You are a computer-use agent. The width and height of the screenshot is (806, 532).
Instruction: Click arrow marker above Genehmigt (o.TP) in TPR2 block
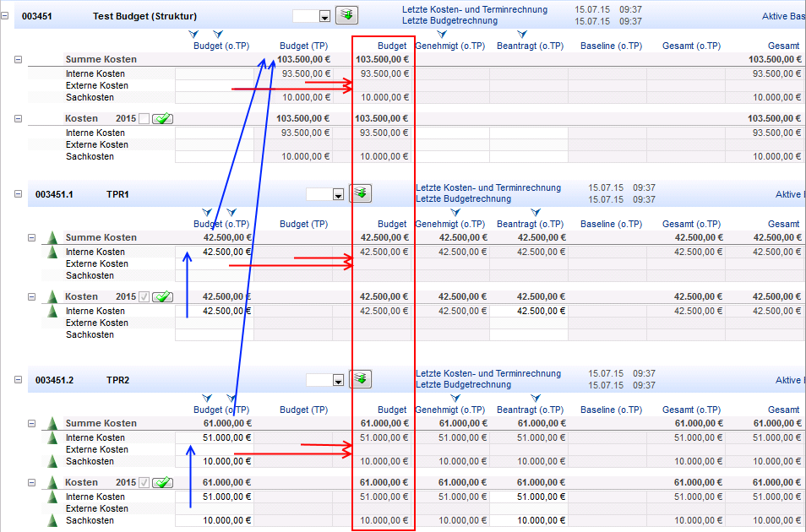click(x=455, y=398)
